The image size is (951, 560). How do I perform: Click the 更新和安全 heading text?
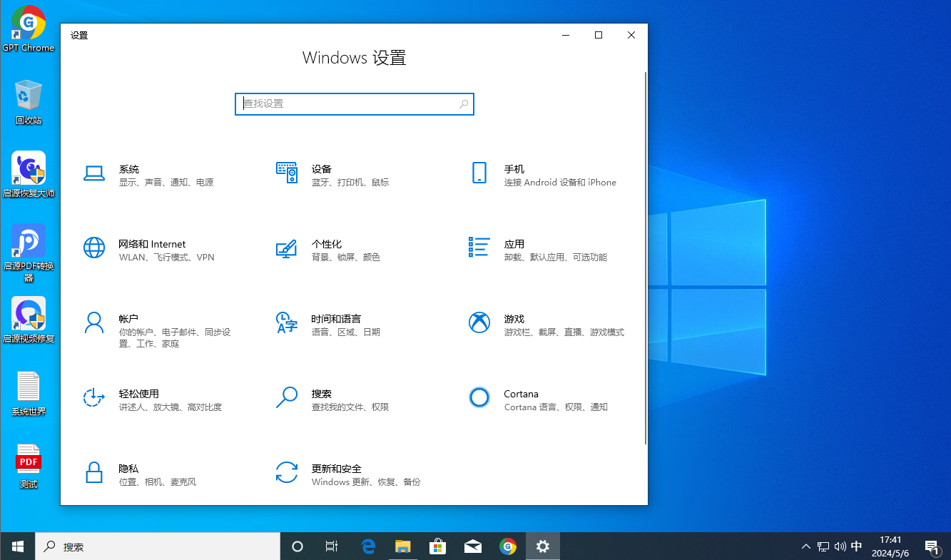click(x=337, y=469)
